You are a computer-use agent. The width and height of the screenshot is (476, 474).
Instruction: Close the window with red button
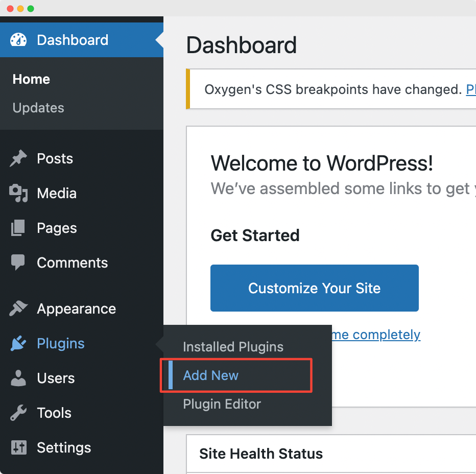click(x=10, y=9)
